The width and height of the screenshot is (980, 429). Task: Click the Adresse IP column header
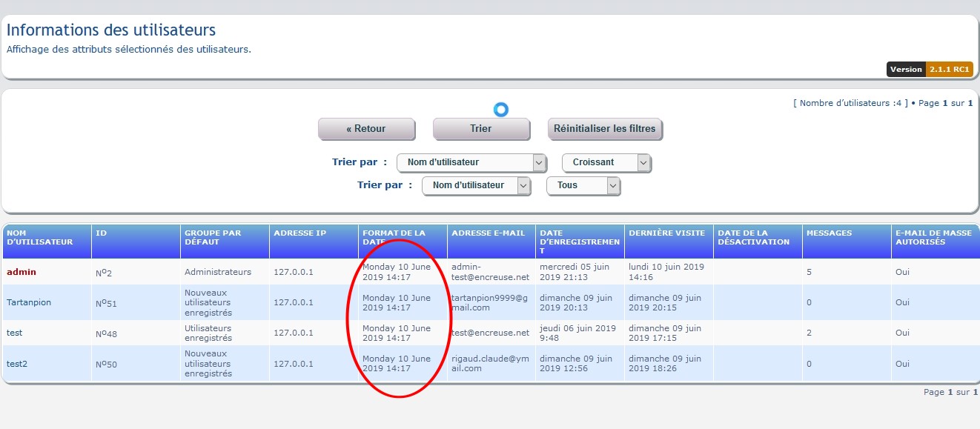tap(300, 233)
